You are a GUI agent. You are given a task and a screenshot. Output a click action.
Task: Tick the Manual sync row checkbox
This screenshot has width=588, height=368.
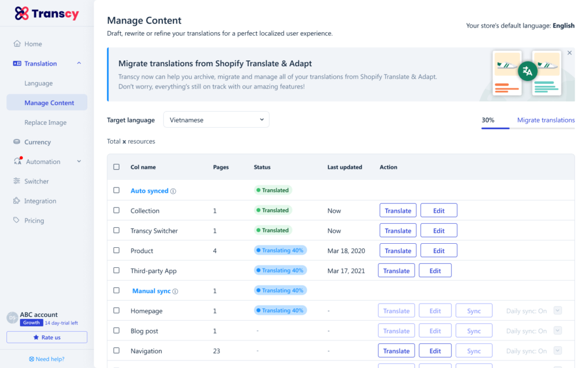117,290
